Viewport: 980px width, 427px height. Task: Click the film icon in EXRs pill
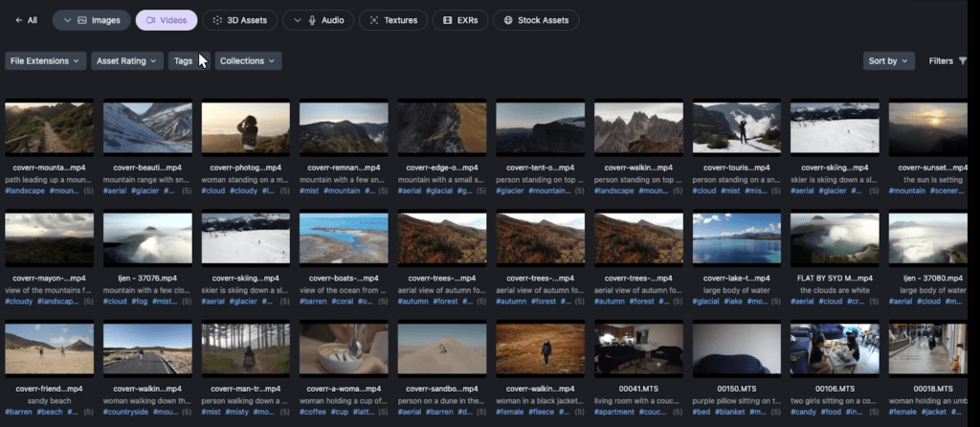447,19
